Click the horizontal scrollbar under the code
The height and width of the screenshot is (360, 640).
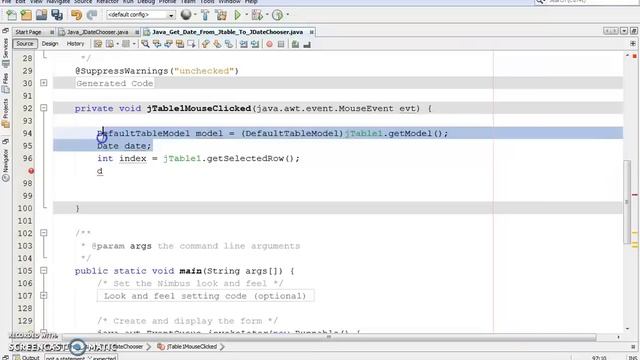pyautogui.click(x=329, y=337)
